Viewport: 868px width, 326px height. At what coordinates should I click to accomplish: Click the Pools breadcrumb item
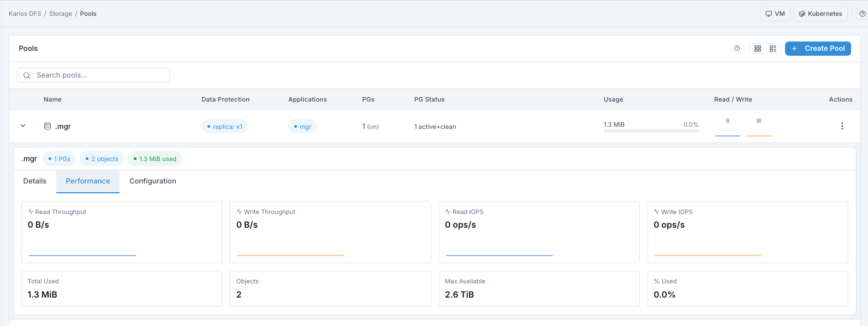click(x=88, y=14)
